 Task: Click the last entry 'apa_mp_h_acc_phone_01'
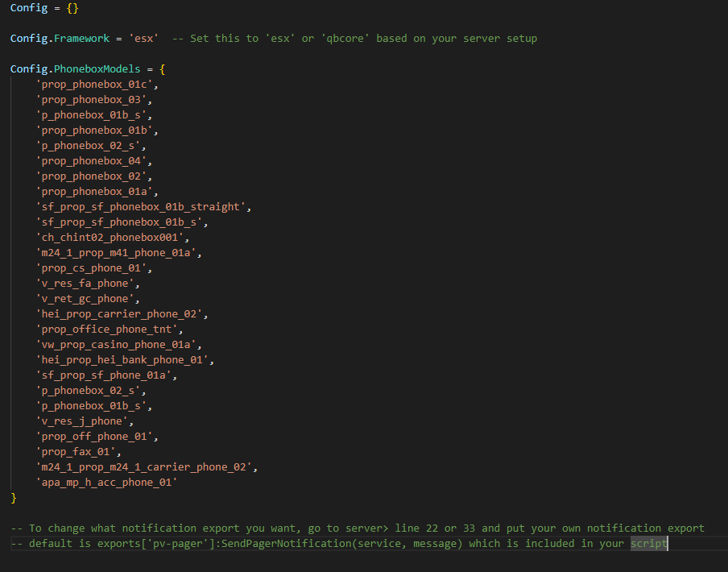[107, 483]
